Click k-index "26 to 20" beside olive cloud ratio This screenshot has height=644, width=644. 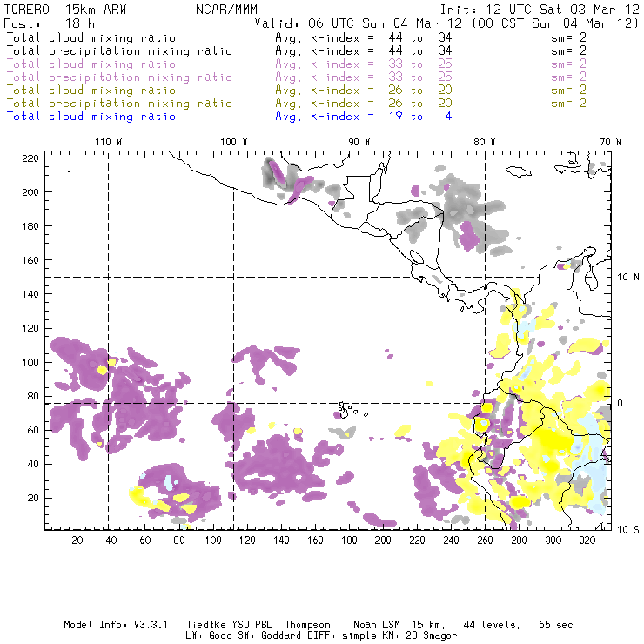420,90
